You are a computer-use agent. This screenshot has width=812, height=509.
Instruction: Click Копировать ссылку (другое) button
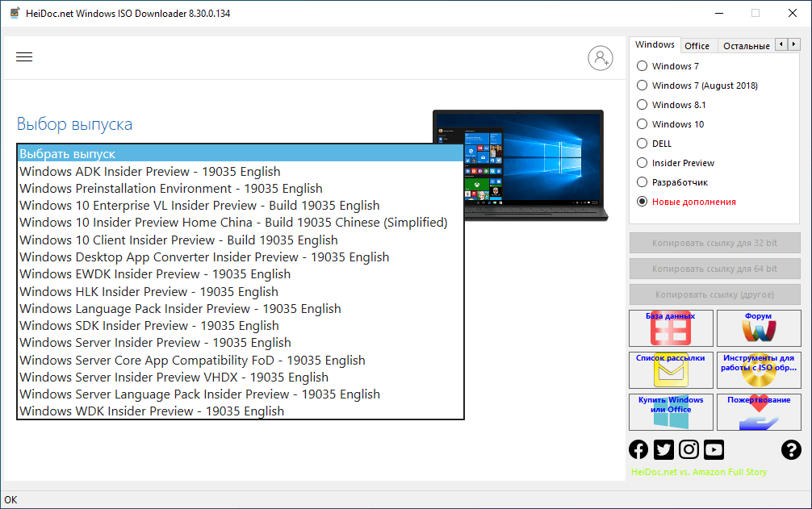pos(714,294)
